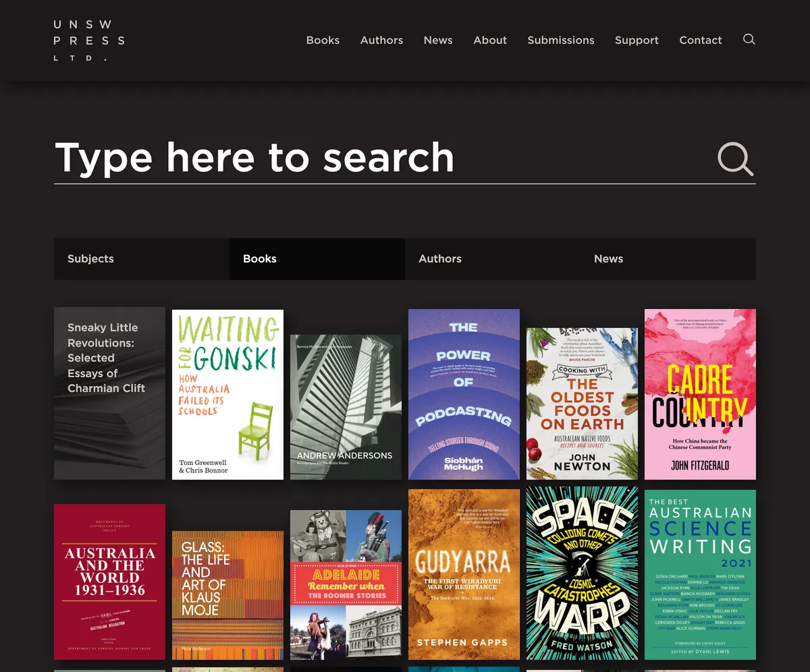Go to the Authors navigation link
The width and height of the screenshot is (810, 672).
tap(381, 40)
